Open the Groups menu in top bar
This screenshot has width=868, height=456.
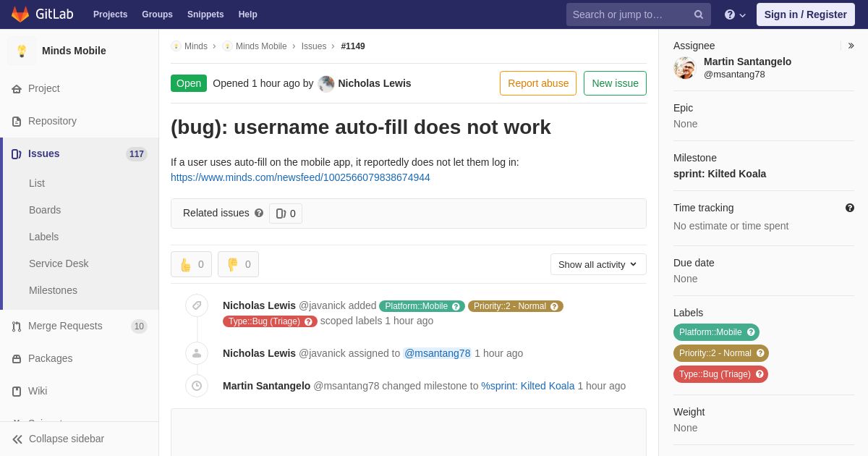pyautogui.click(x=157, y=14)
